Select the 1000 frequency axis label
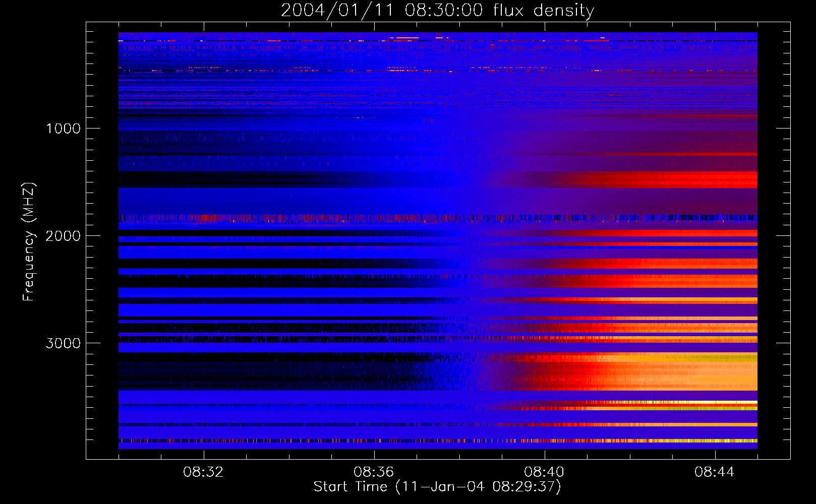816x504 pixels. [x=63, y=129]
